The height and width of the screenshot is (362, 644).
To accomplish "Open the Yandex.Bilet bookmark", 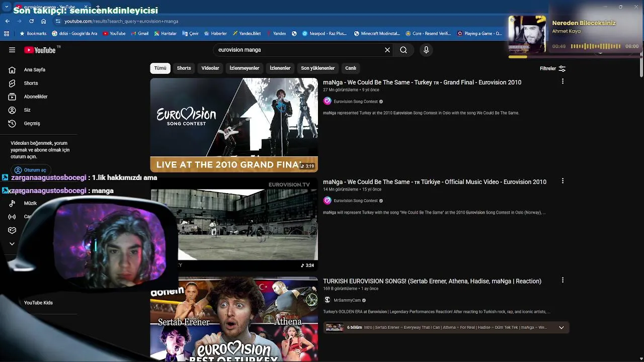I will tap(246, 34).
